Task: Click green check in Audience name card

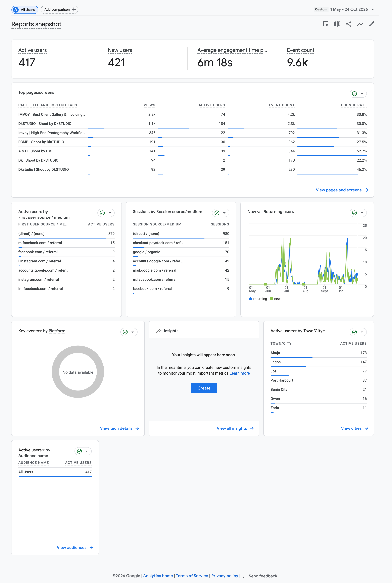Action: [79, 451]
